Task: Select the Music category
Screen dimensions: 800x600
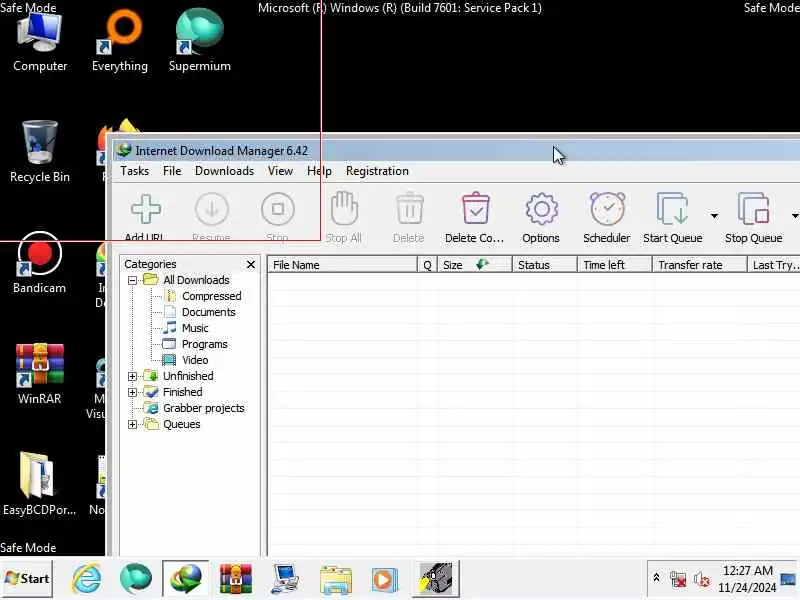Action: [x=195, y=328]
